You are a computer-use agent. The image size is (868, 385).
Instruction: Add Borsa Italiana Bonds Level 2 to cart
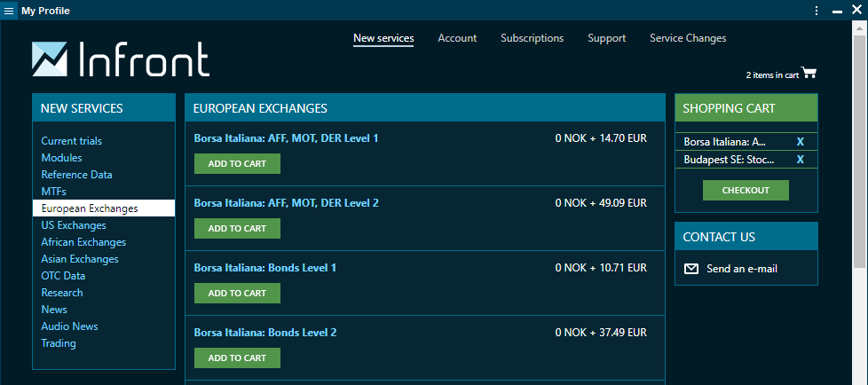(x=237, y=357)
